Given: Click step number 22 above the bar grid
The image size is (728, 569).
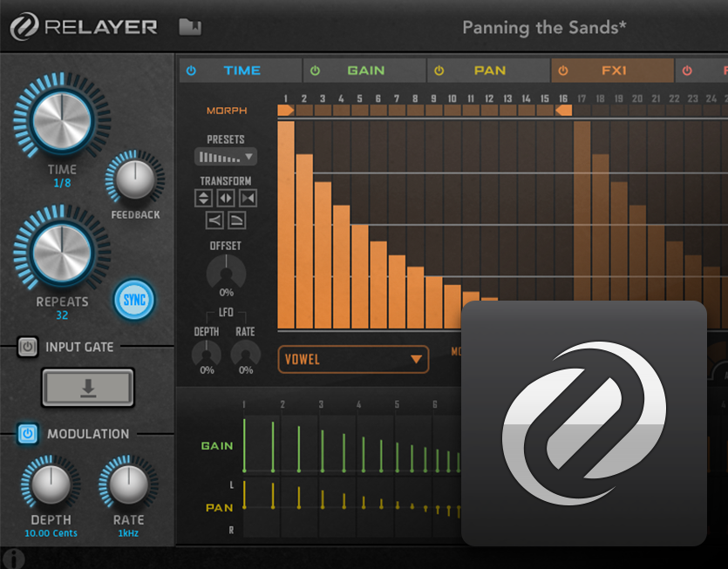Looking at the screenshot, I should [x=674, y=98].
